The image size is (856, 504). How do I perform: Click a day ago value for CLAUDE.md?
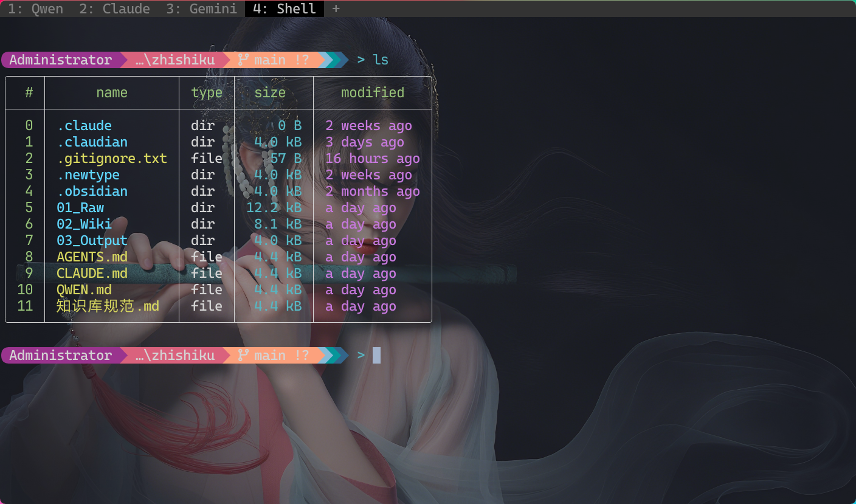[x=361, y=274]
